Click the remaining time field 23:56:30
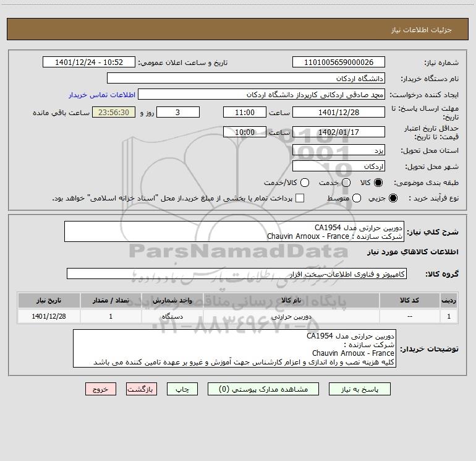Viewport: 476px width, 461px height. coord(114,112)
